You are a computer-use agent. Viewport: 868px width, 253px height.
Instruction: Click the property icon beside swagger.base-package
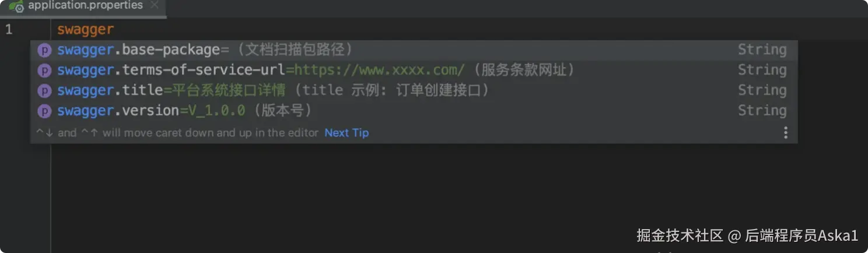44,50
